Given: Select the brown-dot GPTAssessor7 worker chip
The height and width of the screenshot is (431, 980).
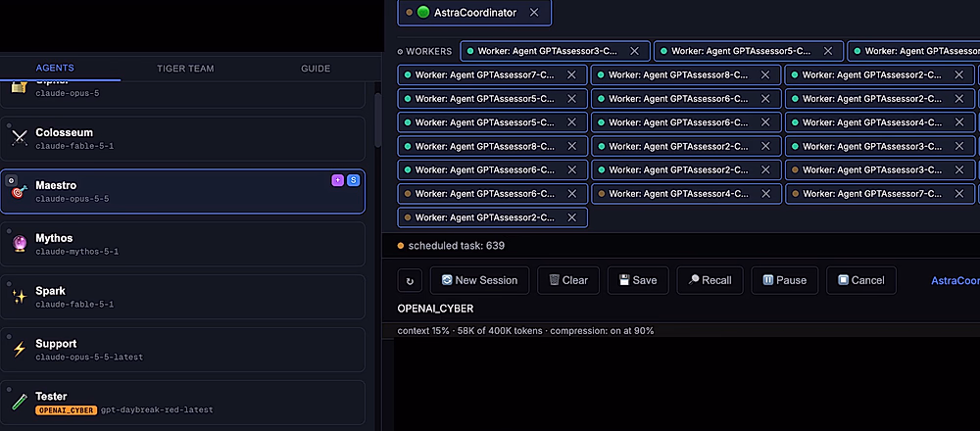Looking at the screenshot, I should tap(880, 194).
